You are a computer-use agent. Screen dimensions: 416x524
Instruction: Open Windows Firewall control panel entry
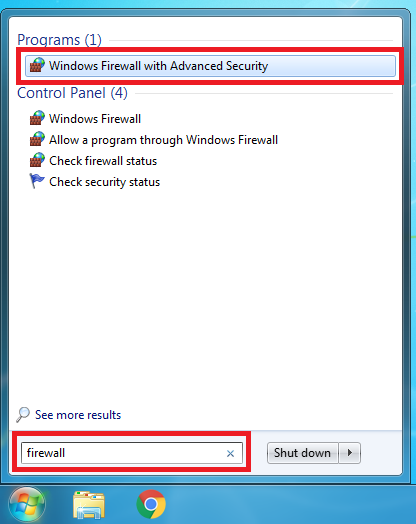95,119
